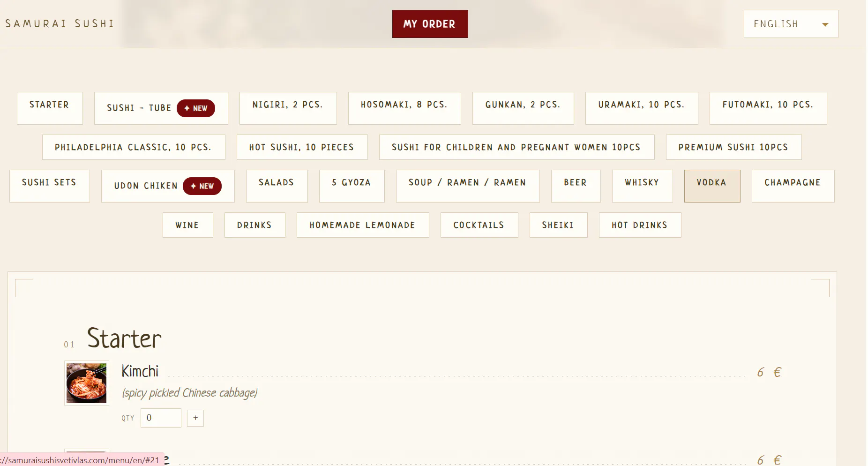Open the Whisky category

click(642, 186)
